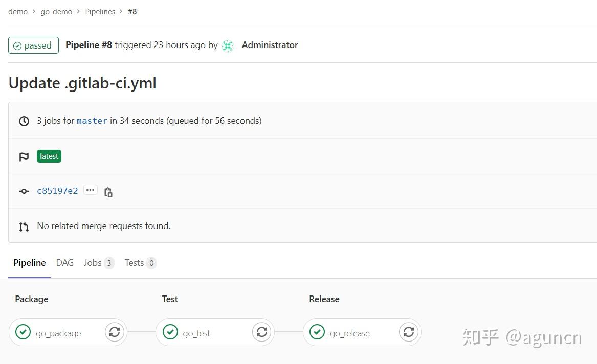Click the flag icon near latest tag
The width and height of the screenshot is (597, 364).
click(x=24, y=156)
